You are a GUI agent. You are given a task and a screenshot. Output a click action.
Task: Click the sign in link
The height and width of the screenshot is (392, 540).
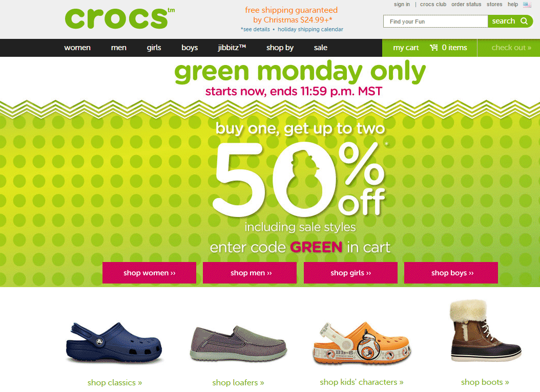click(402, 4)
